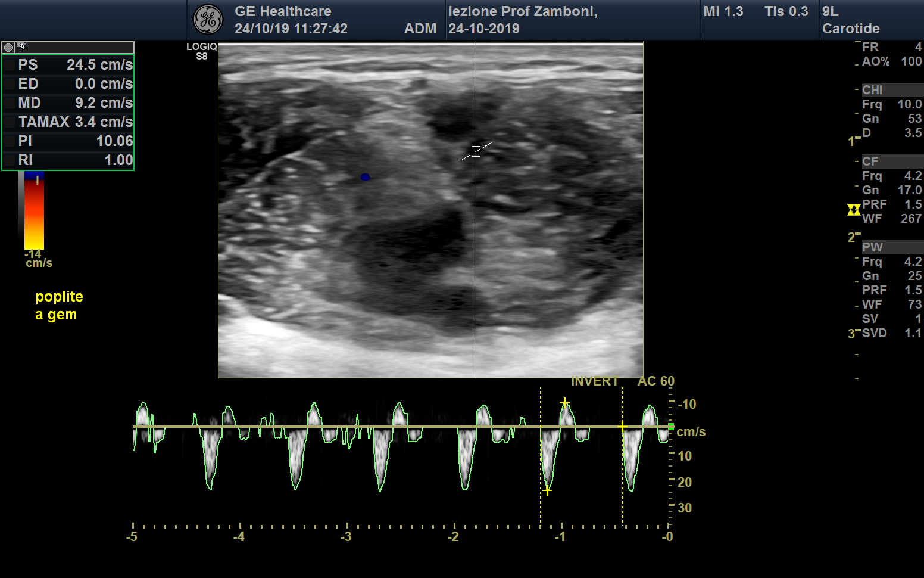Toggle the checkbox beside PS value
The width and height of the screenshot is (924, 578).
pyautogui.click(x=10, y=65)
